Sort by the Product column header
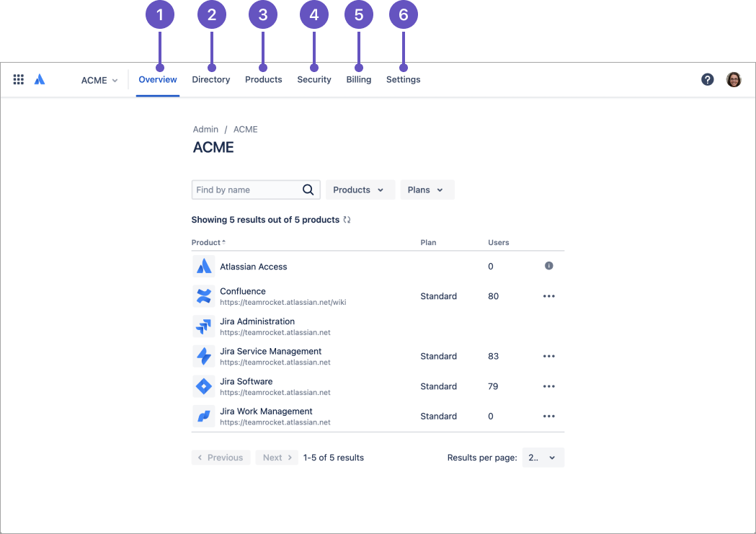This screenshot has width=756, height=534. (x=208, y=242)
